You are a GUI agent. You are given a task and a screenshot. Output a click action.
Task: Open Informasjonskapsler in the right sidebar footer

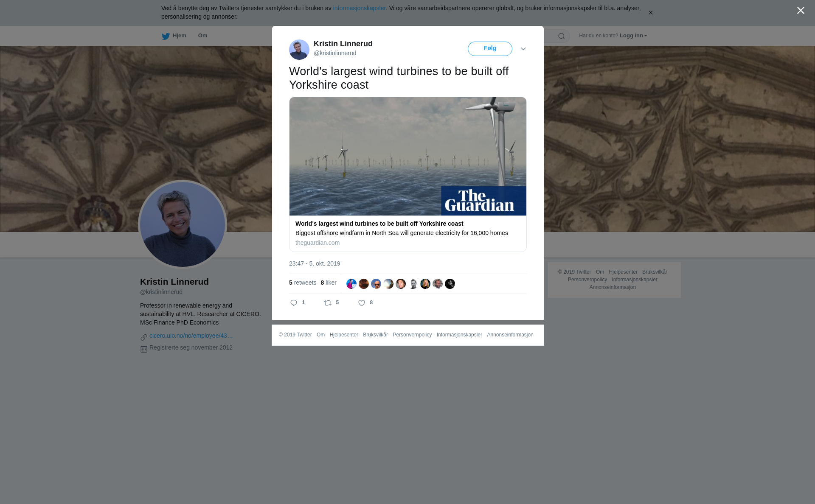(635, 280)
